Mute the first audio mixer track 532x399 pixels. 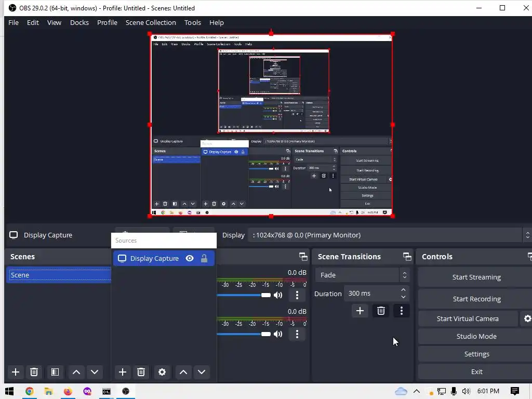278,295
